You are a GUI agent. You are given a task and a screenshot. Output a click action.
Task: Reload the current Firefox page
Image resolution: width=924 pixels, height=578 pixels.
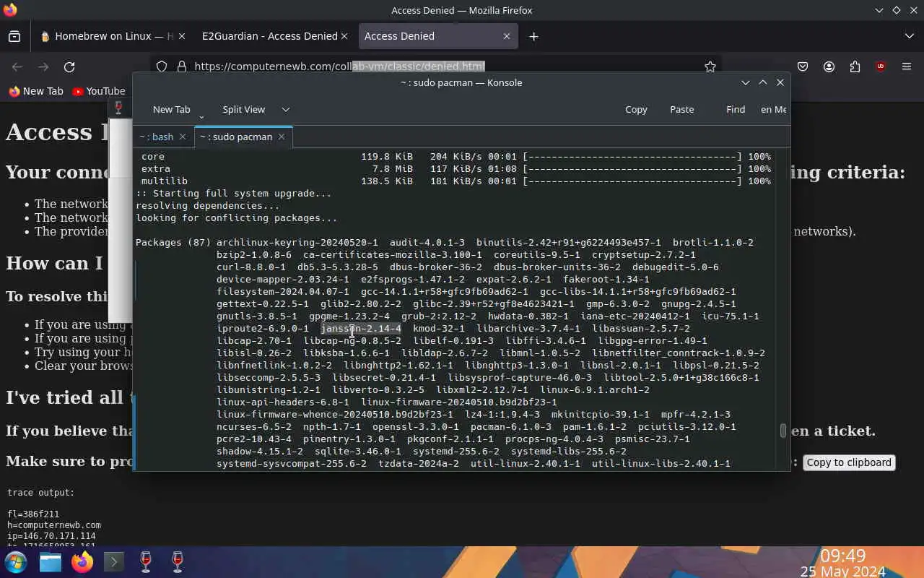click(x=69, y=66)
